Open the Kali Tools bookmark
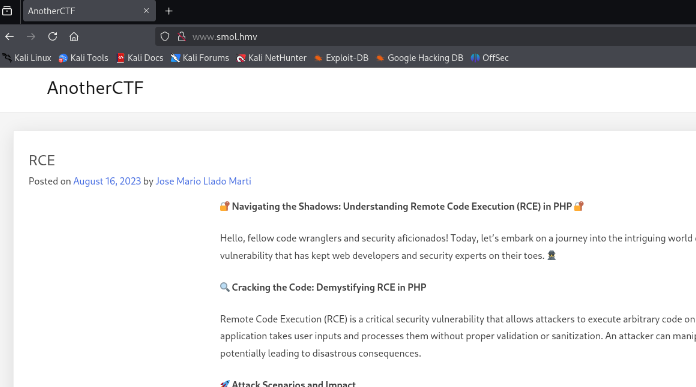The image size is (696, 387). [x=83, y=58]
